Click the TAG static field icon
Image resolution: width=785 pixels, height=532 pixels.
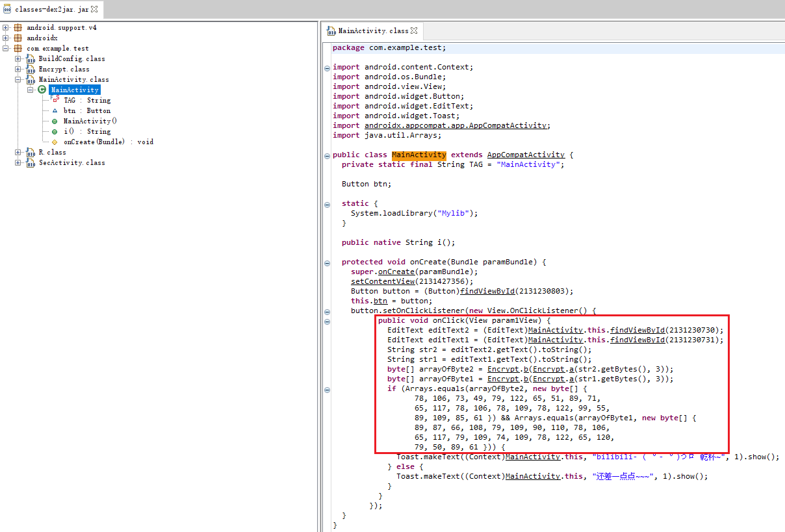[55, 100]
